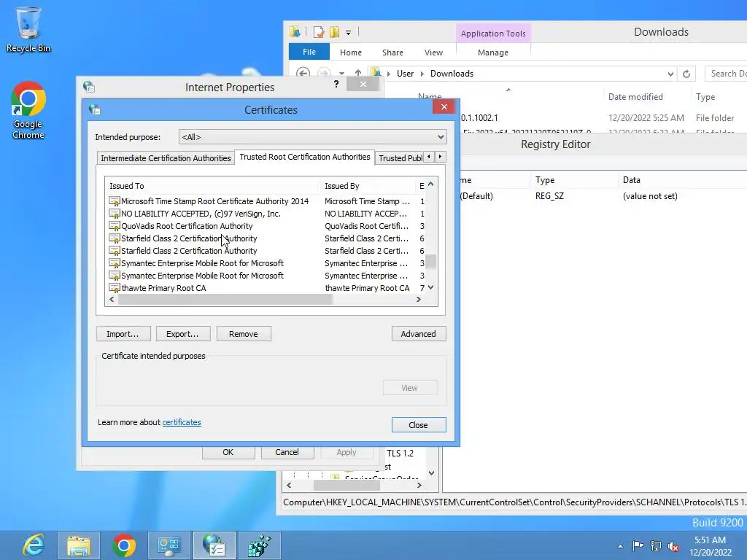
Task: Click certificate list horizontal scroll left arrow
Action: [112, 300]
